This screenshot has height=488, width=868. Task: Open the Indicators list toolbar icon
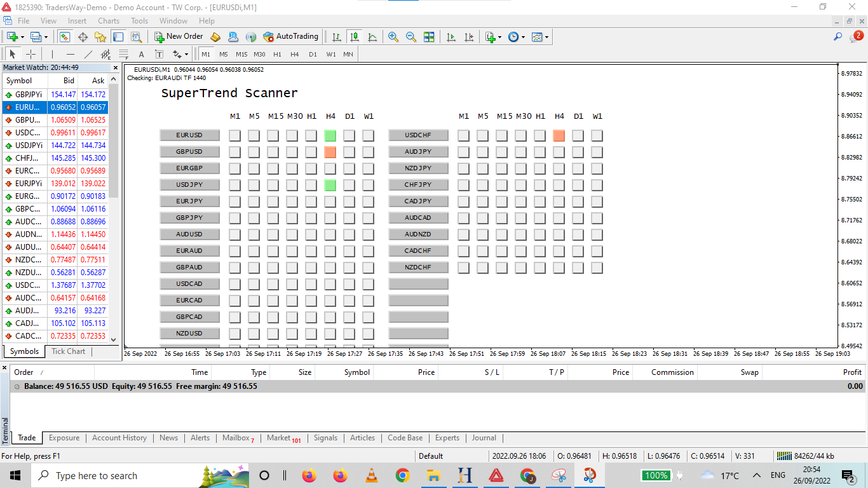point(490,37)
